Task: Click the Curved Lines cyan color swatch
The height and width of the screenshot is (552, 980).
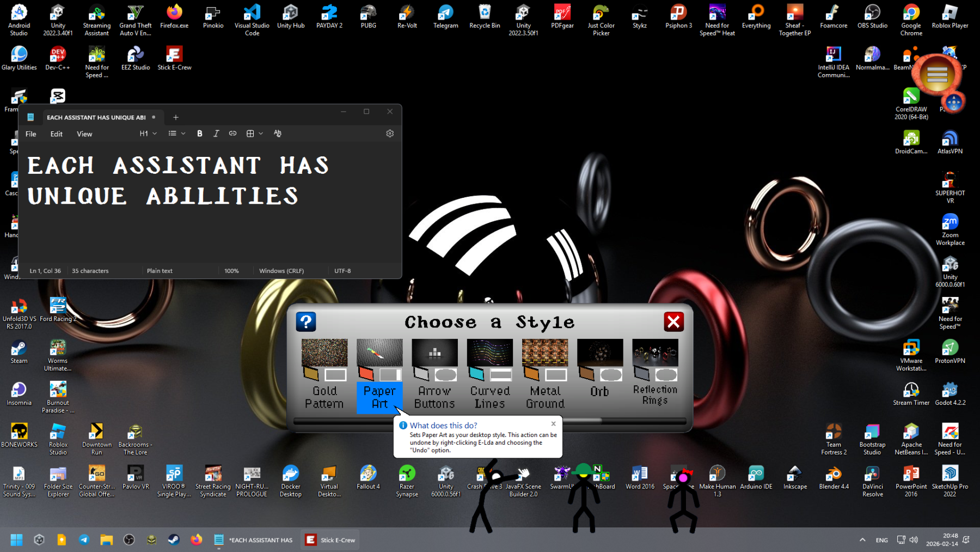Action: (476, 374)
